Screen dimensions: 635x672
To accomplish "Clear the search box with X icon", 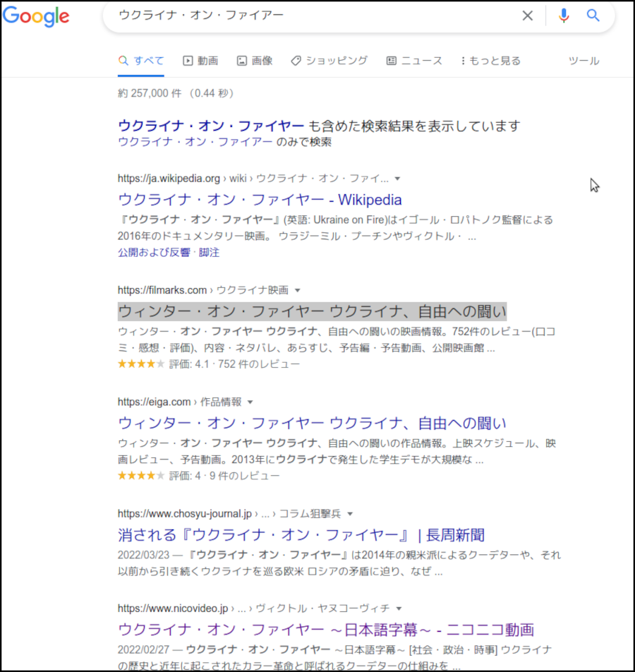I will pos(527,16).
